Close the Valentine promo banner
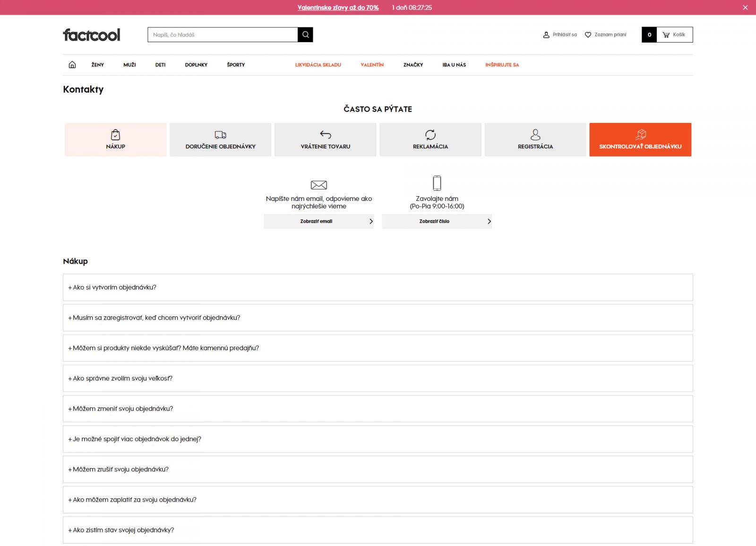 745,8
